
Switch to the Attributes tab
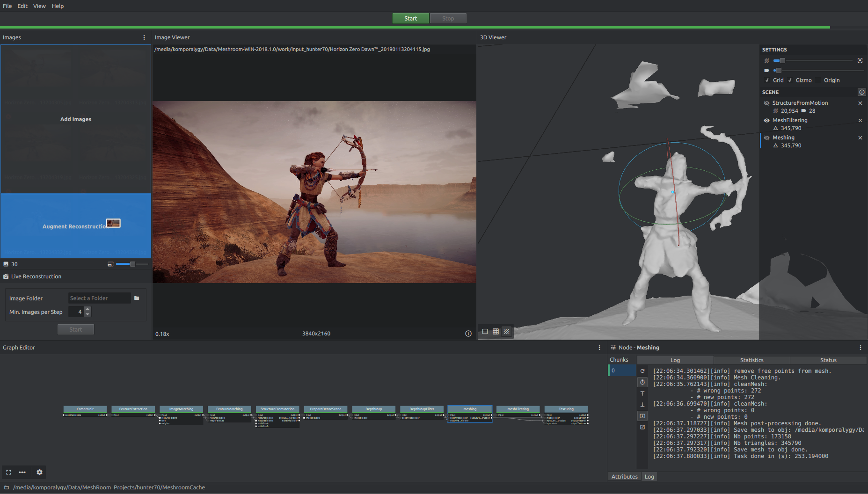pyautogui.click(x=624, y=477)
